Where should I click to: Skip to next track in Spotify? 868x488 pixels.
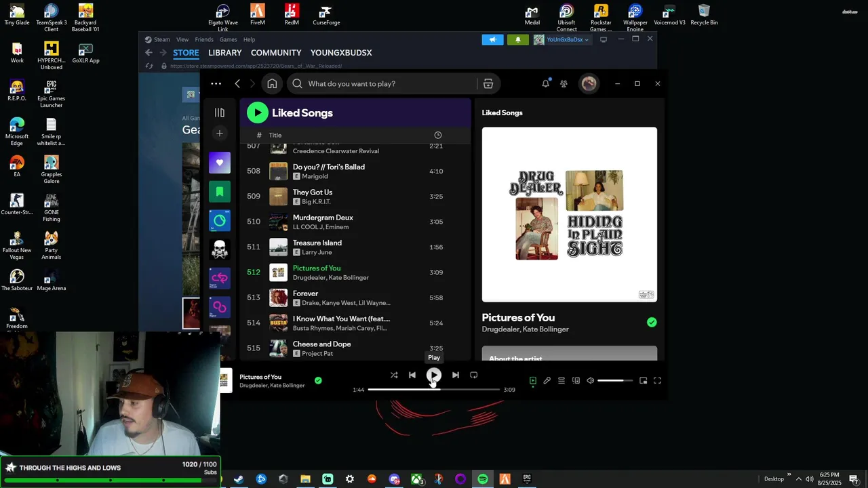point(456,375)
